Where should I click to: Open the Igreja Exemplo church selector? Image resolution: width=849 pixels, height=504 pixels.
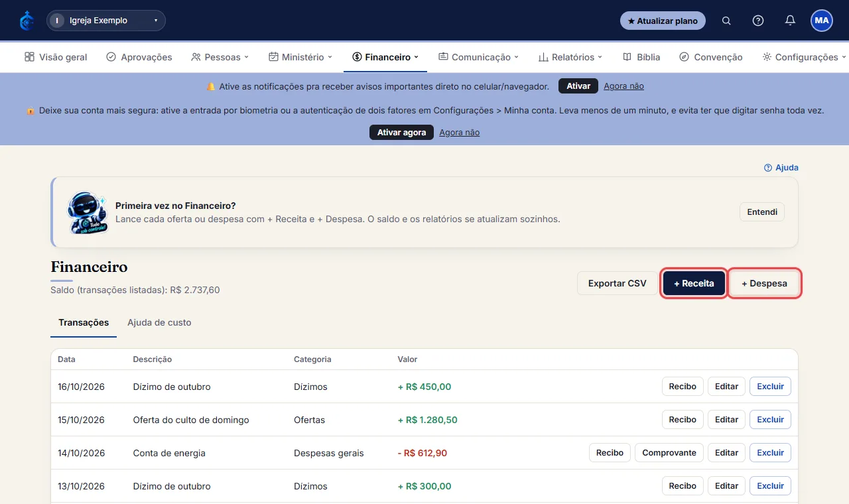(x=106, y=21)
